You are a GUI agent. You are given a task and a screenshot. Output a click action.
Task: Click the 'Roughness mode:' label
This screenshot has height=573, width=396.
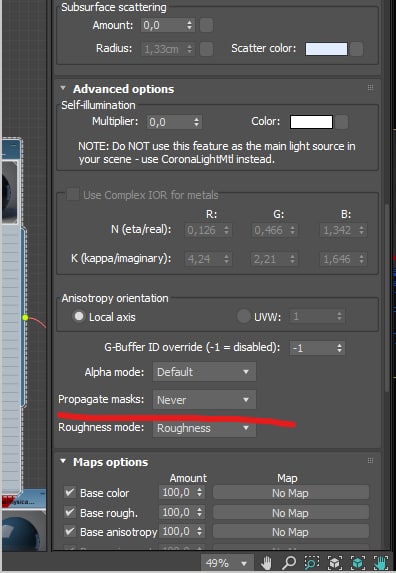(x=101, y=427)
